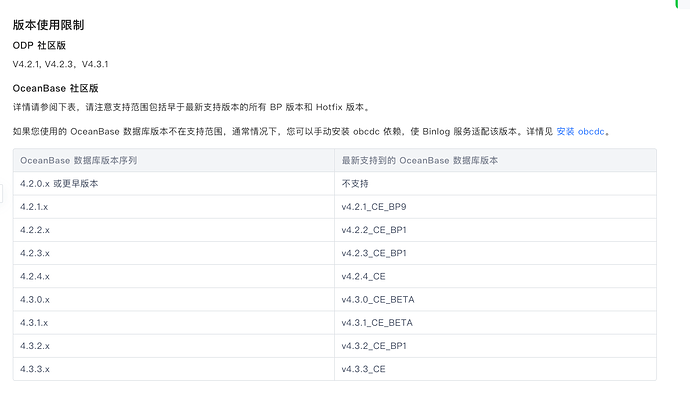
Task: Click the 最新支持到的 OceanBase 数据库版本 column header
Action: click(419, 161)
